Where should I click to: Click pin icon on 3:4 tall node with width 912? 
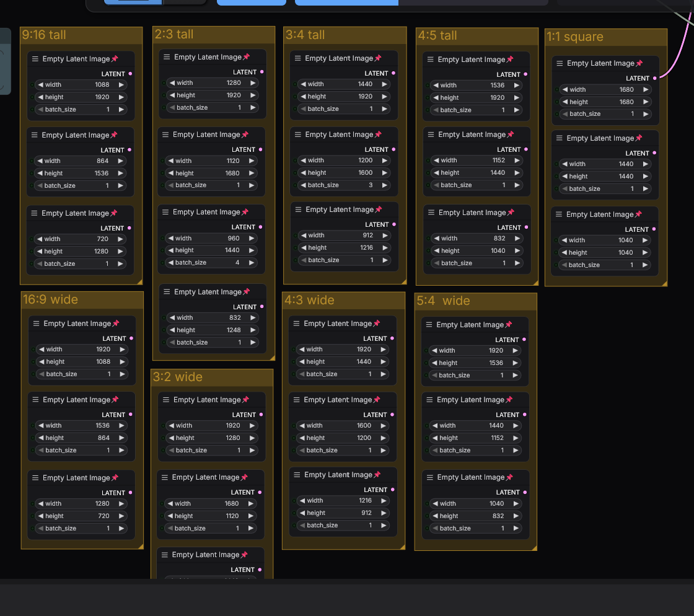[x=379, y=209]
